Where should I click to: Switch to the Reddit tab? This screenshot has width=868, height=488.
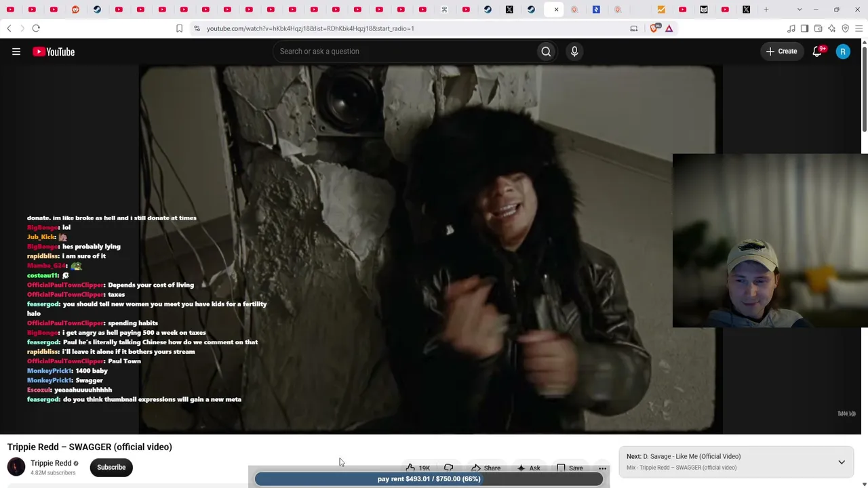pos(75,9)
